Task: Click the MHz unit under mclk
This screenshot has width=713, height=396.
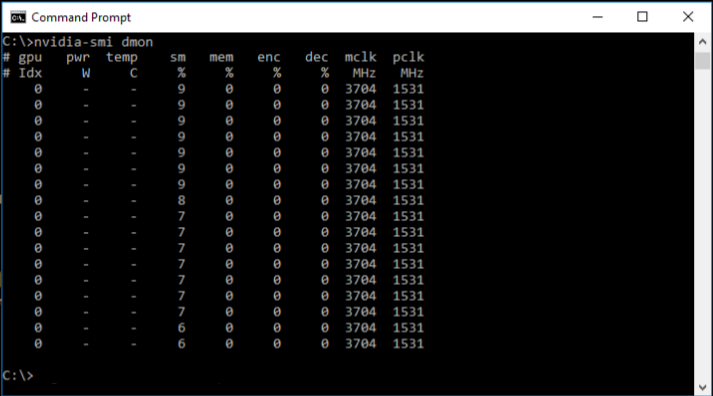Action: click(364, 73)
